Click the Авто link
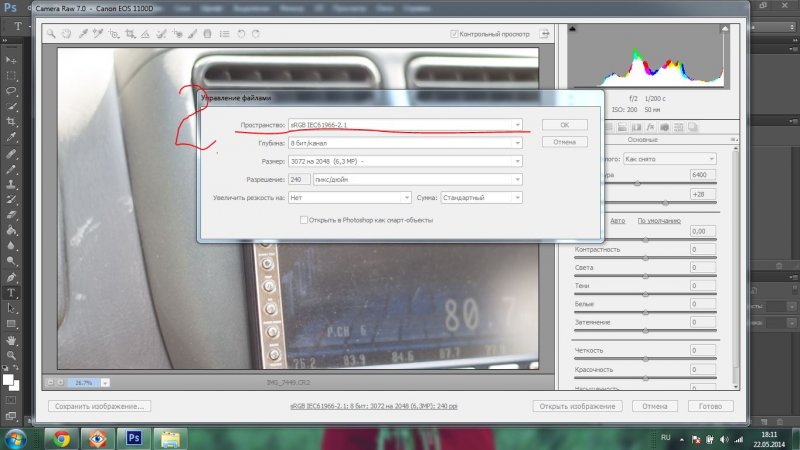Viewport: 800px width, 450px height. click(x=617, y=220)
